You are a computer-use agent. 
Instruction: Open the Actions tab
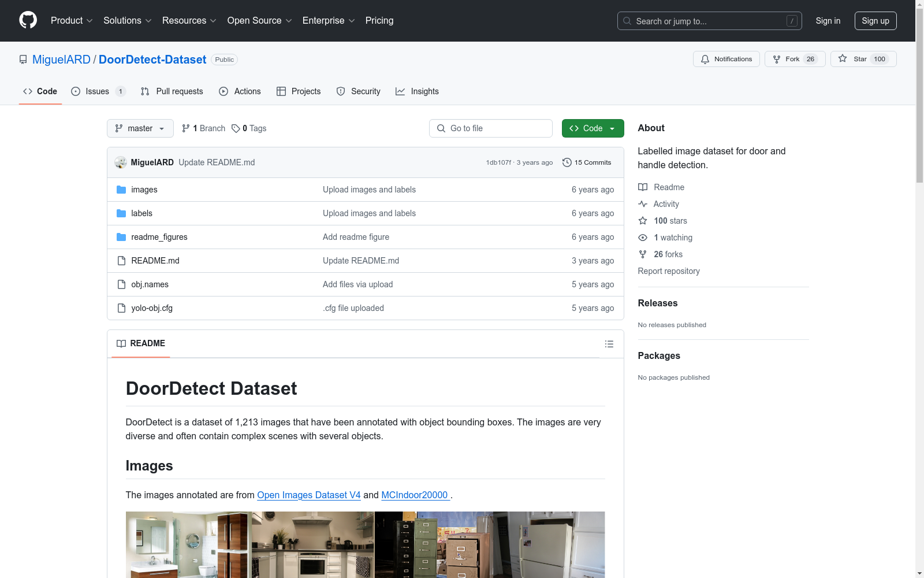click(240, 91)
